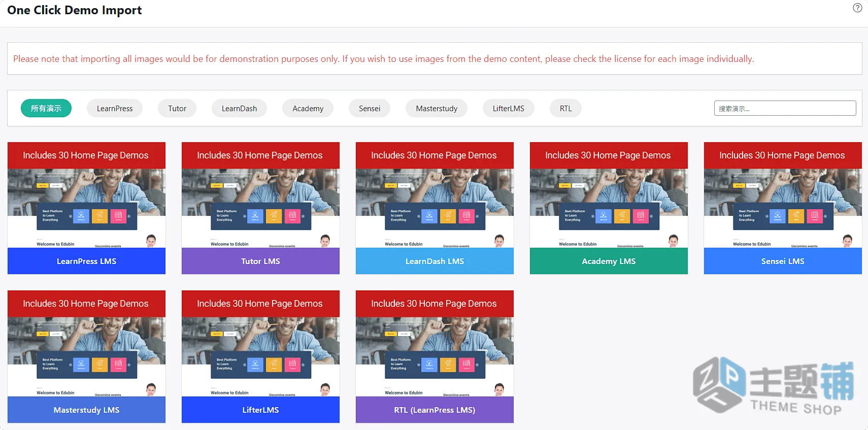Select the 所有演示 filter tab
The height and width of the screenshot is (430, 868).
coord(46,108)
